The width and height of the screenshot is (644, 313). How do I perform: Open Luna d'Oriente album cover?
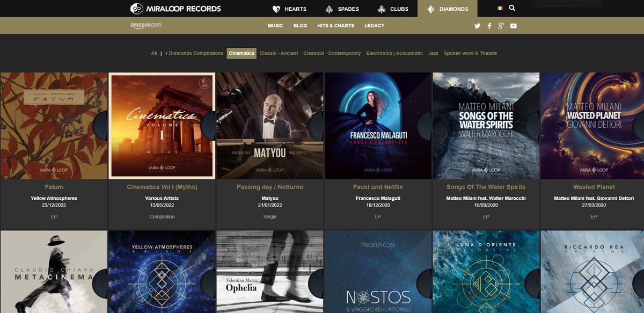486,272
